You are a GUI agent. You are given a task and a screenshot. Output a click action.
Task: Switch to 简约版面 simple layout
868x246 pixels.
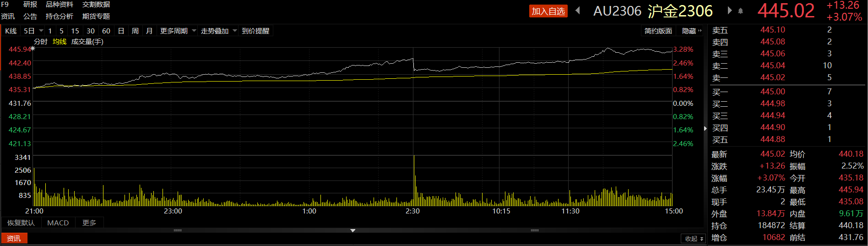[658, 31]
